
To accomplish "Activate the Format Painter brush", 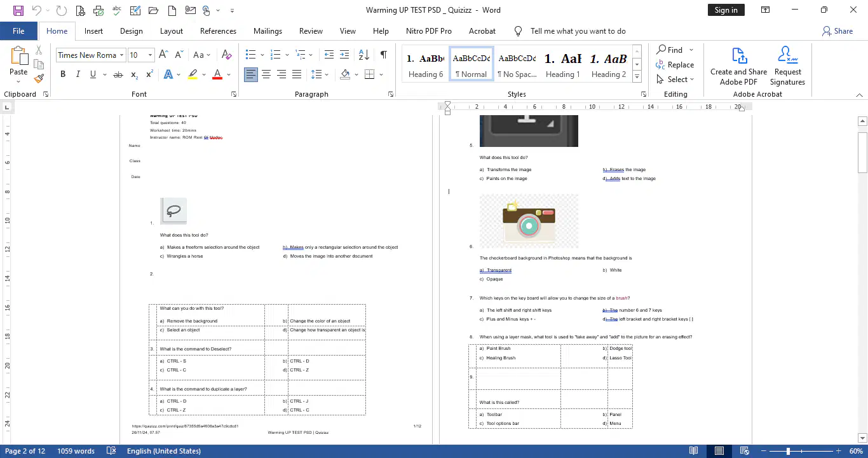I will point(39,78).
